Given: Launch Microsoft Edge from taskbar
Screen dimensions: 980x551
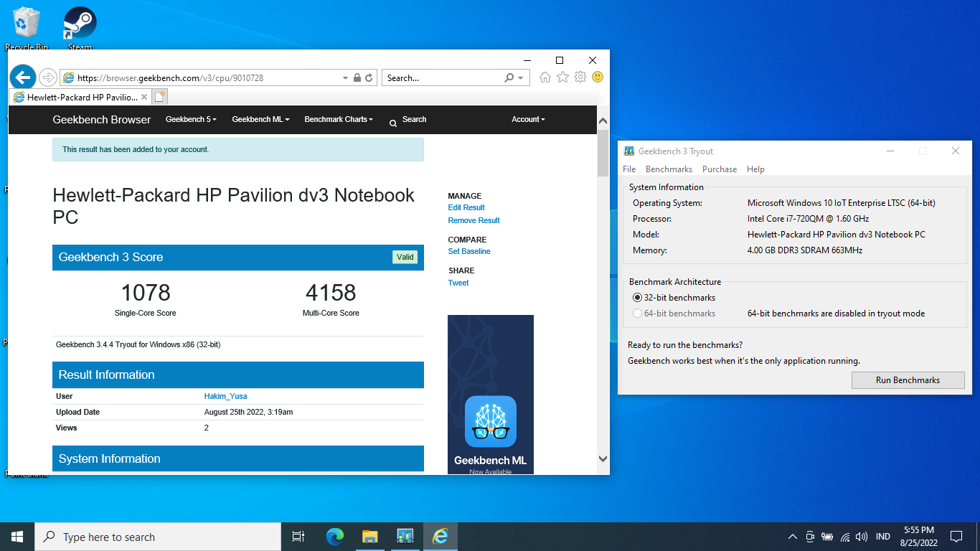Looking at the screenshot, I should tap(335, 537).
